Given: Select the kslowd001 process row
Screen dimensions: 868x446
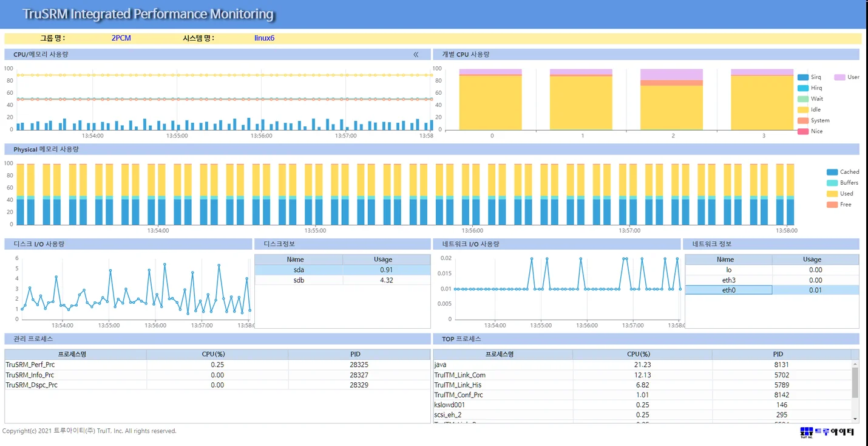Looking at the screenshot, I should click(x=642, y=405).
